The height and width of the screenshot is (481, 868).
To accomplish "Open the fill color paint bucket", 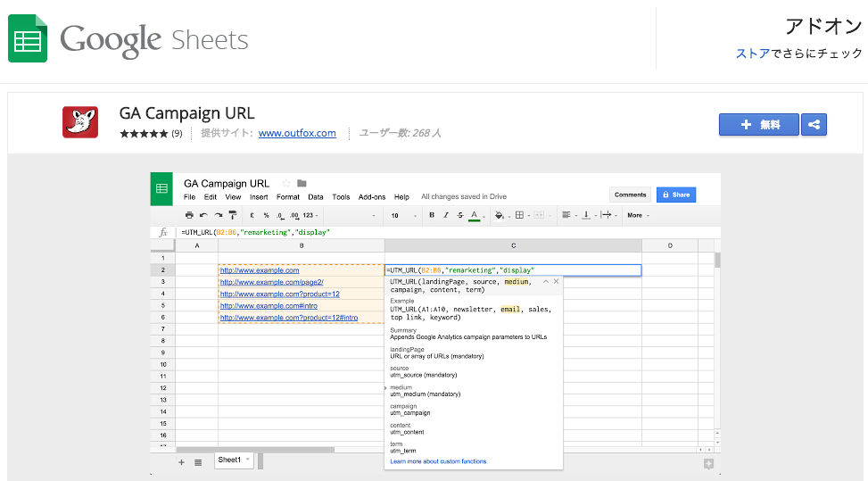I will [500, 215].
